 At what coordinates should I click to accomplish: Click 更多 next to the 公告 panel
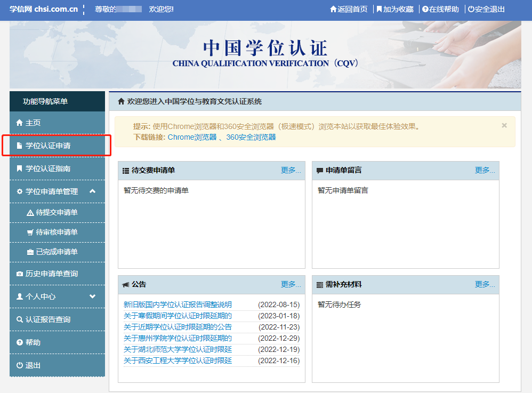(x=291, y=285)
